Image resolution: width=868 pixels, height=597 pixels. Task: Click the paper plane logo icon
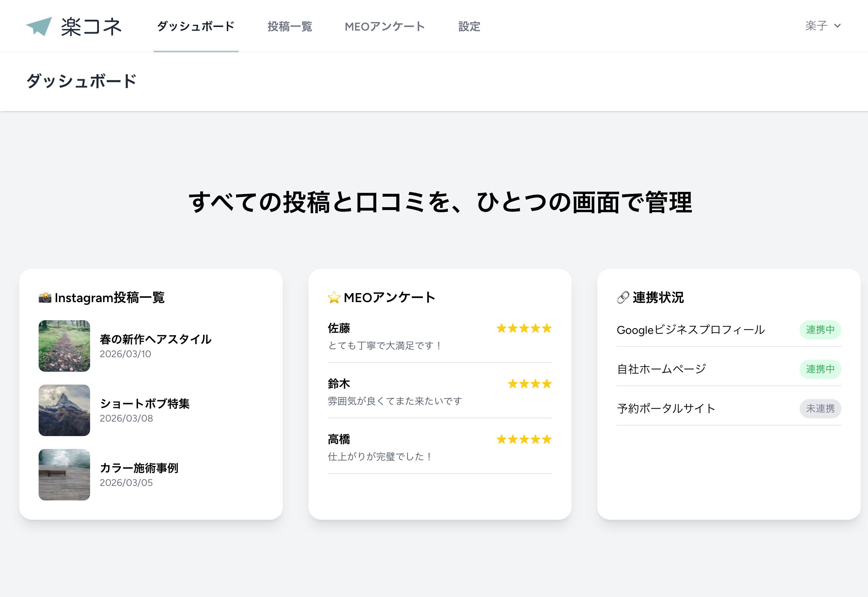point(39,26)
